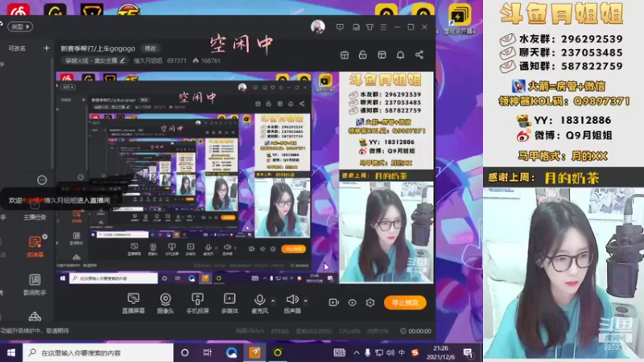Expand the microphone options arrow
644x362 pixels.
point(273,301)
